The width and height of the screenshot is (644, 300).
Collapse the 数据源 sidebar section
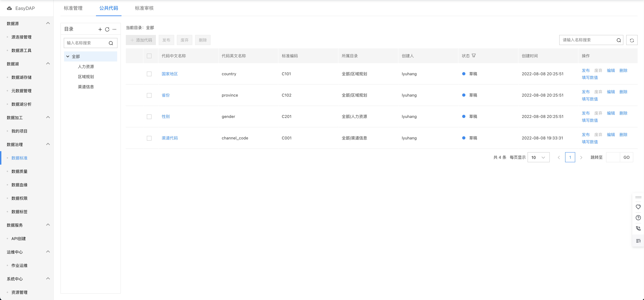tap(48, 23)
